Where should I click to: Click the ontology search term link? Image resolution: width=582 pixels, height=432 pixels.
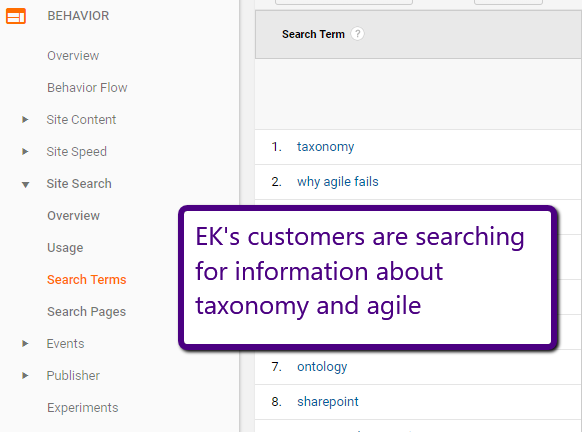(322, 367)
